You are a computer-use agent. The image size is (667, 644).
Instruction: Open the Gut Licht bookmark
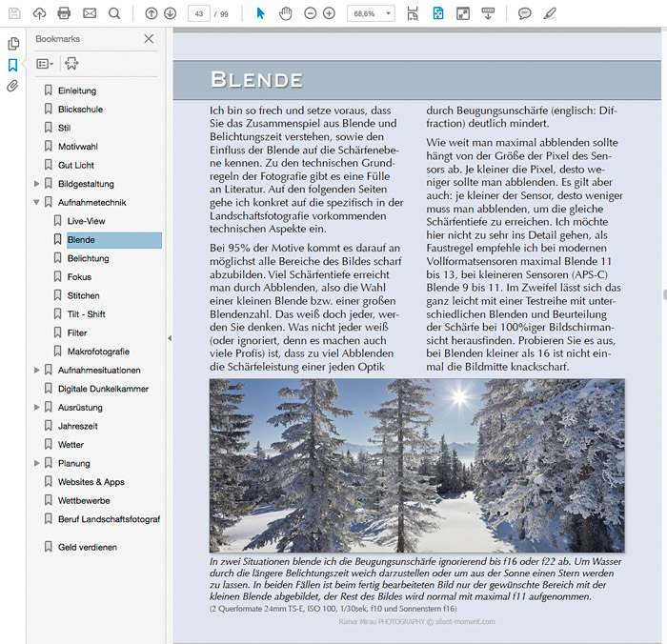[x=76, y=166]
